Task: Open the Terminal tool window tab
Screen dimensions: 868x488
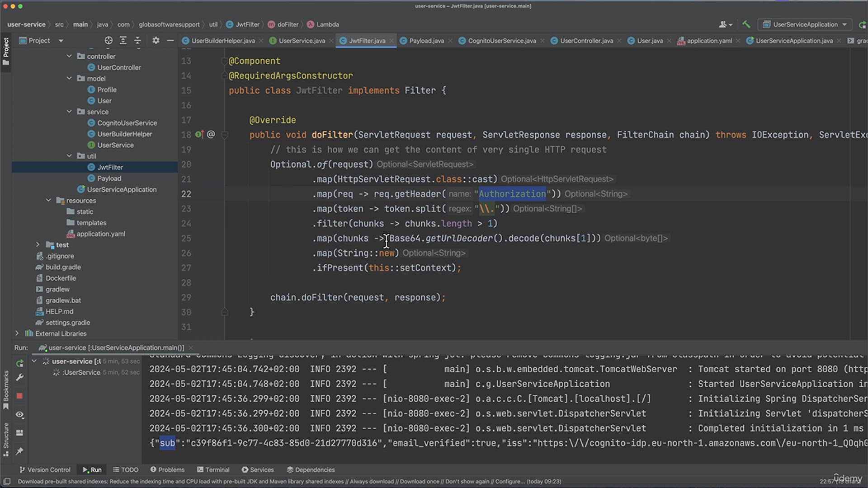Action: 213,469
